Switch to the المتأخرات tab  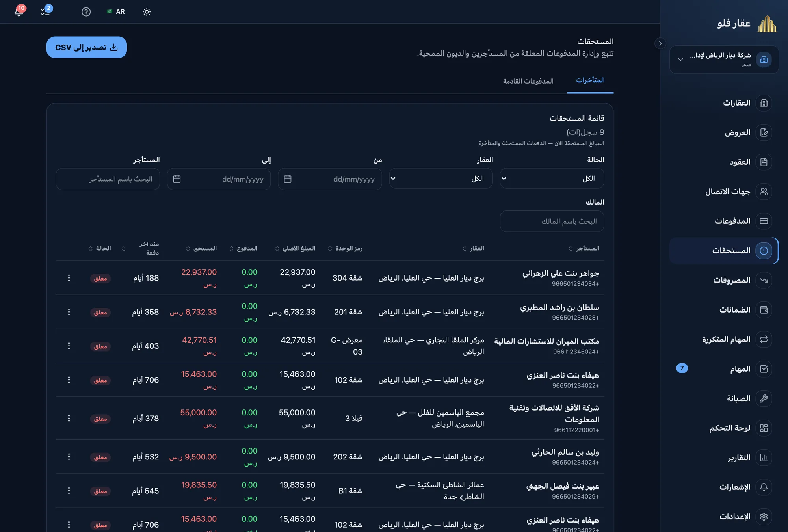pos(590,80)
